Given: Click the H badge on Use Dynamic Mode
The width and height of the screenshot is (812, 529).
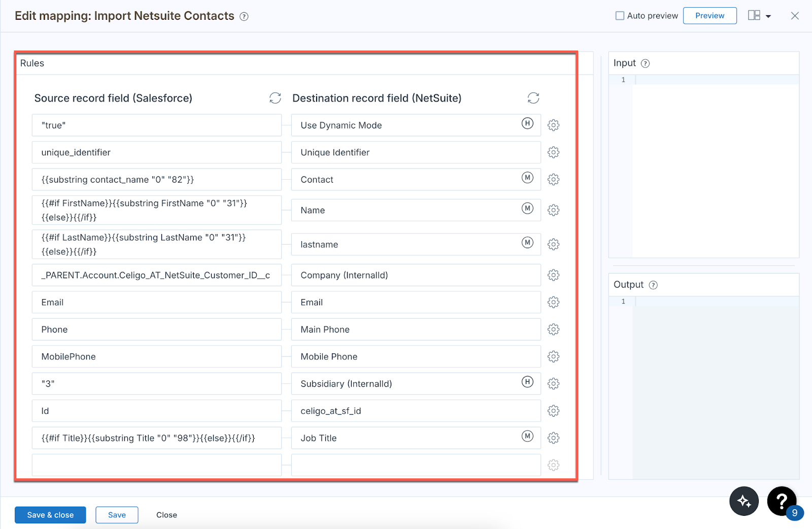Looking at the screenshot, I should coord(528,123).
